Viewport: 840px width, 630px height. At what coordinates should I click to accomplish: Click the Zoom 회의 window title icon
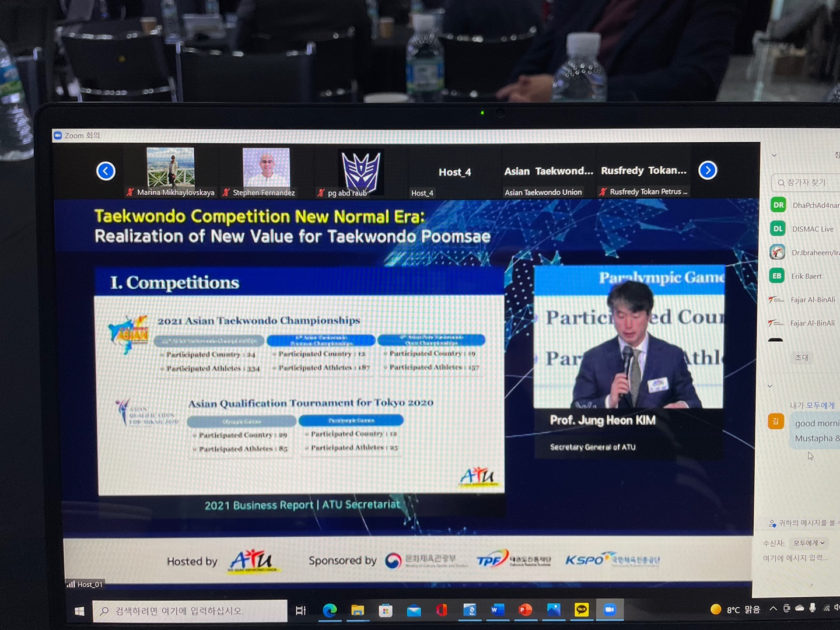(58, 135)
